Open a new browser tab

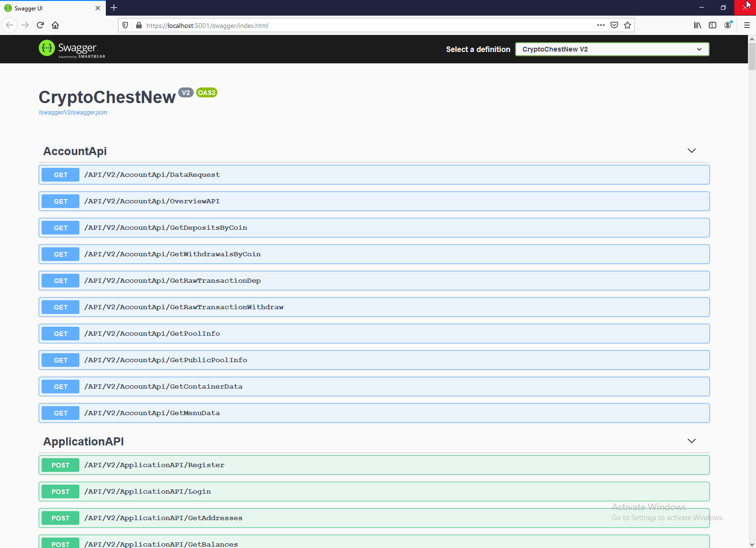[x=114, y=8]
